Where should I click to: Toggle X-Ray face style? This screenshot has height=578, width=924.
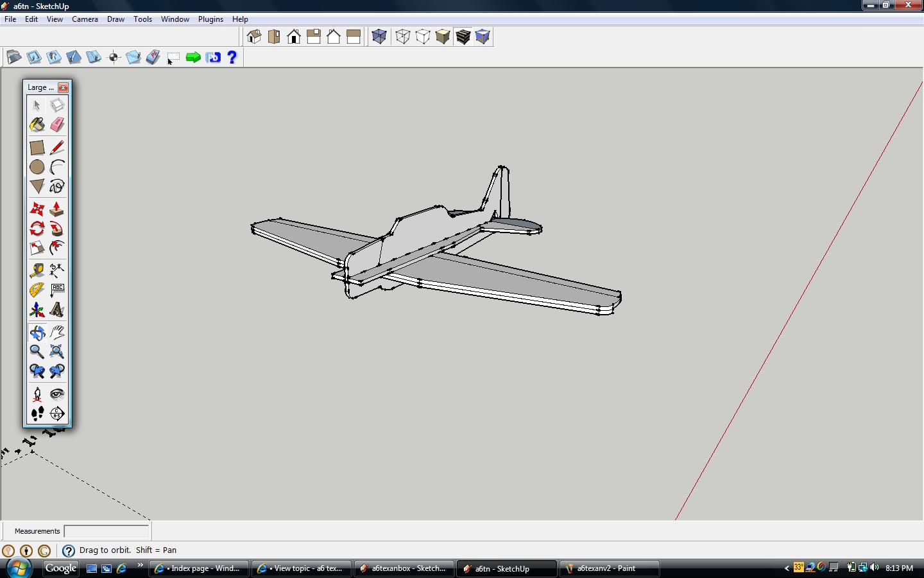point(379,37)
